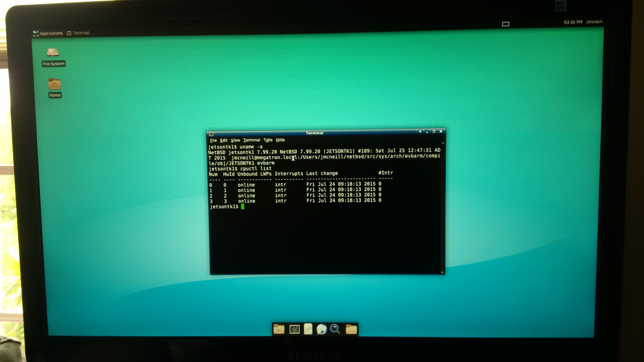The image size is (644, 362).
Task: Click the terminal's vertical scrollbar
Action: point(443,207)
